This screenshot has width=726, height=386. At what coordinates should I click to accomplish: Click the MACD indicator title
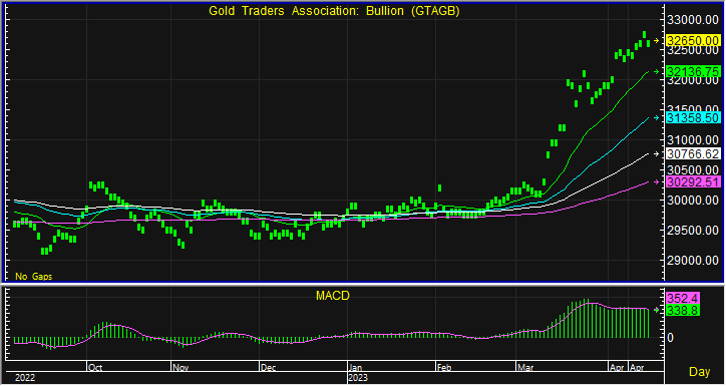(x=332, y=296)
